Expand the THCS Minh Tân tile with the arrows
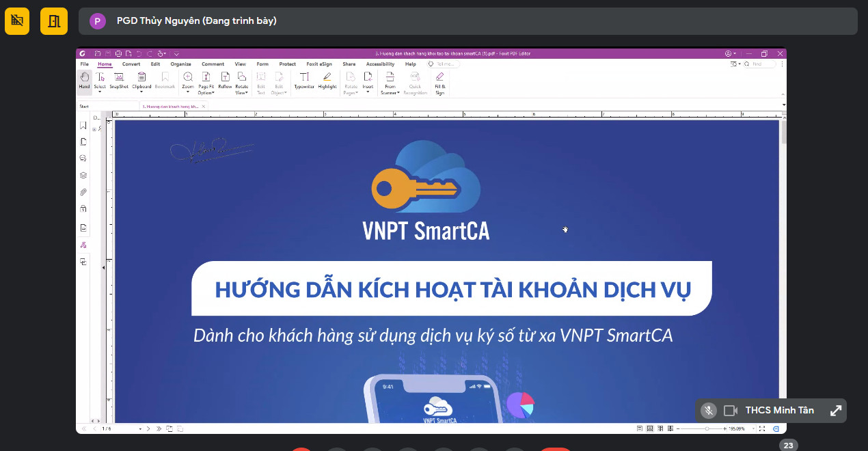Screen dimensions: 868x451 tap(835, 411)
